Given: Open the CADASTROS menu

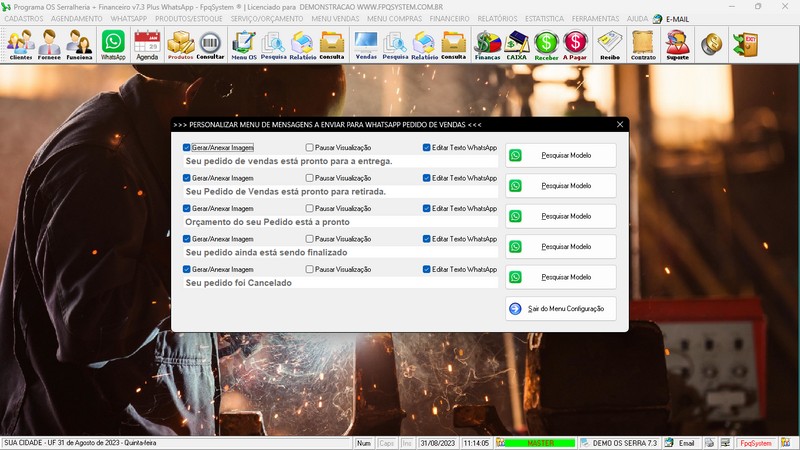Looking at the screenshot, I should click(x=24, y=19).
